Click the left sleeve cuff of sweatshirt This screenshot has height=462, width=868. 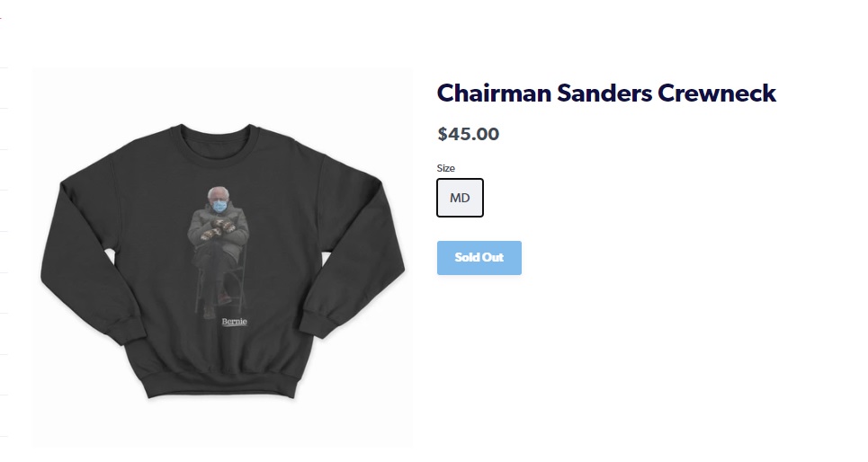125,329
